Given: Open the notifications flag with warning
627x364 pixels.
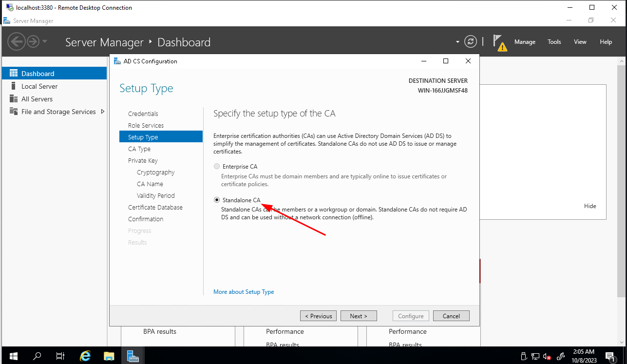Looking at the screenshot, I should pos(499,42).
